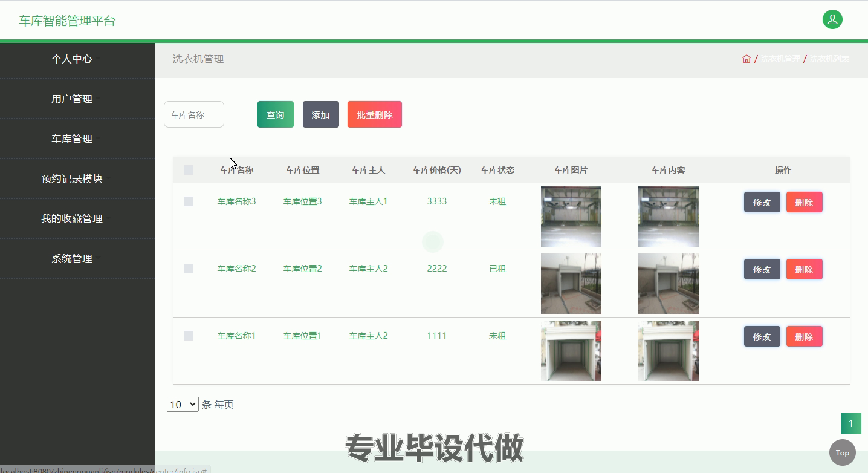Click the 车库主人1 cell
This screenshot has height=473, width=868.
click(369, 201)
